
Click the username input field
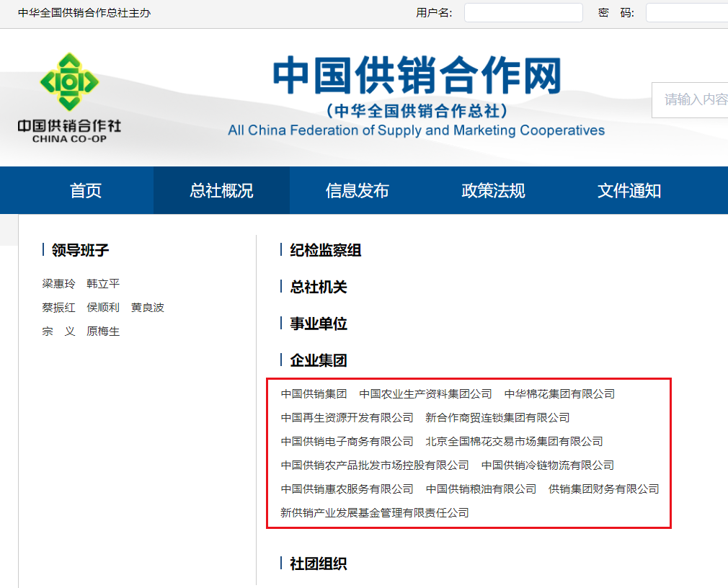coord(523,13)
